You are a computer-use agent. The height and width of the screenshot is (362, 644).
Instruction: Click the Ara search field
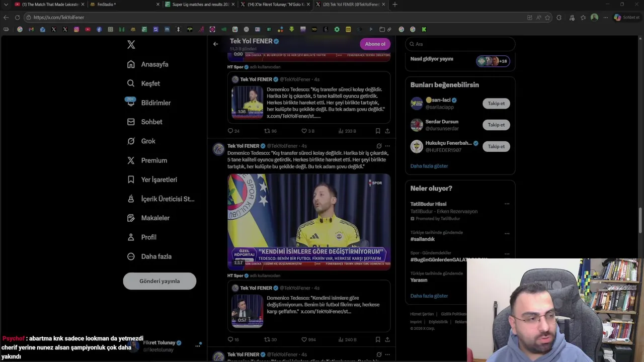[x=460, y=44]
